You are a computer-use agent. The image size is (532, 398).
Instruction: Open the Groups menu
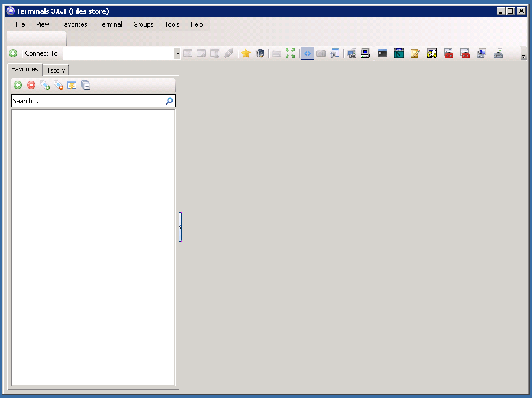coord(143,24)
